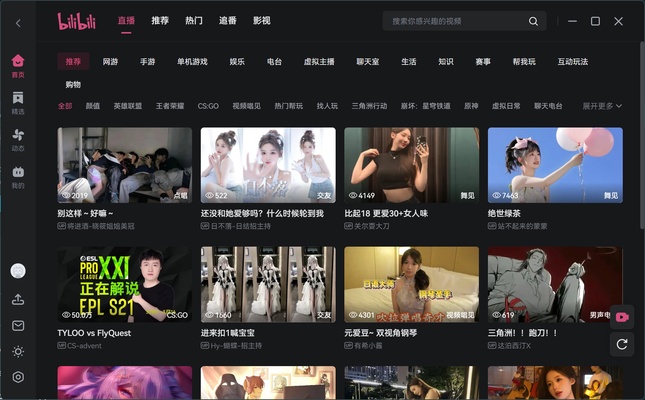Select the 购物 live category
This screenshot has width=645, height=400.
(x=73, y=85)
